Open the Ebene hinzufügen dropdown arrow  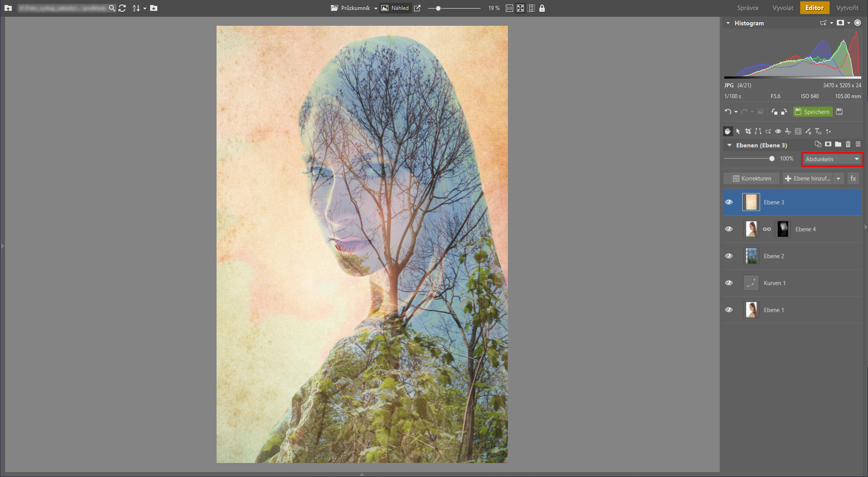click(839, 179)
